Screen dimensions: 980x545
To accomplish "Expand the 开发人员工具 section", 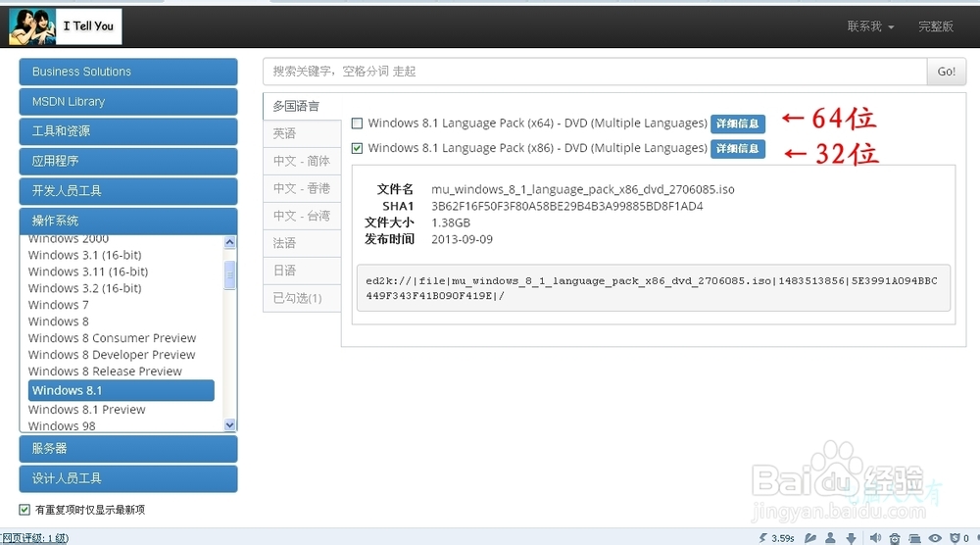I will [128, 190].
